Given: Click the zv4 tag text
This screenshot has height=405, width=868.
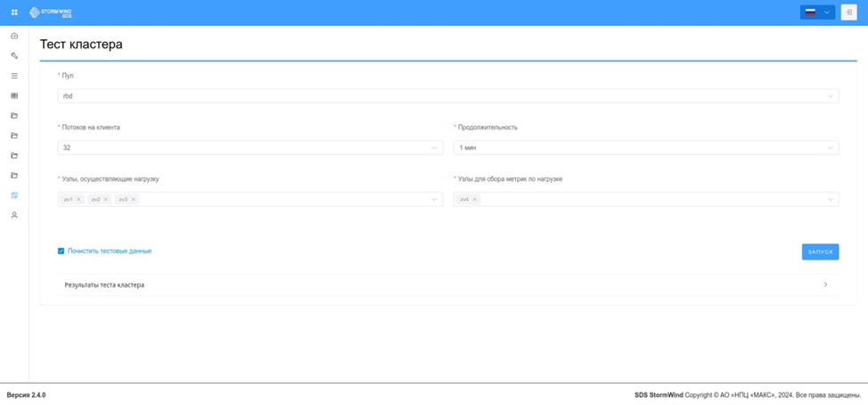Looking at the screenshot, I should [464, 200].
